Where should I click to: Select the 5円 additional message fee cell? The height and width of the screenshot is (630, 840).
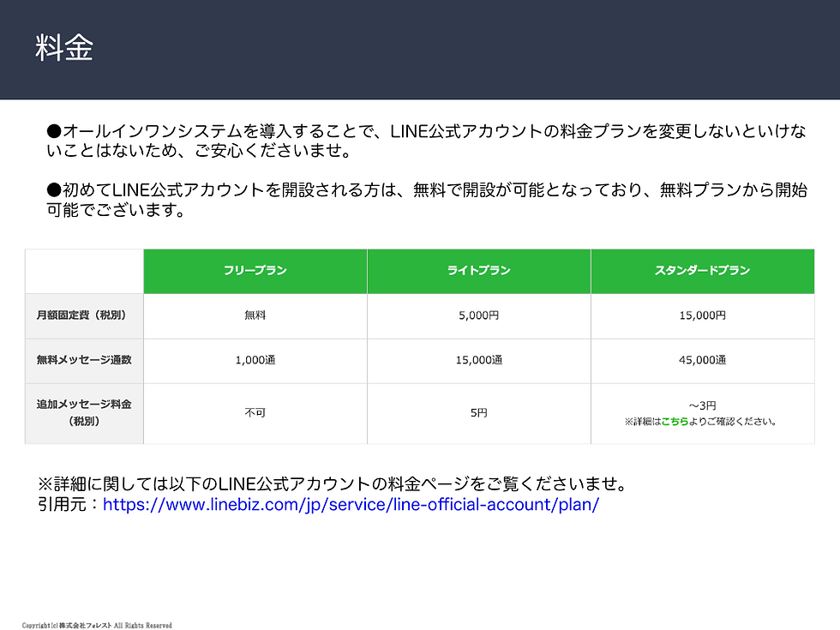478,413
